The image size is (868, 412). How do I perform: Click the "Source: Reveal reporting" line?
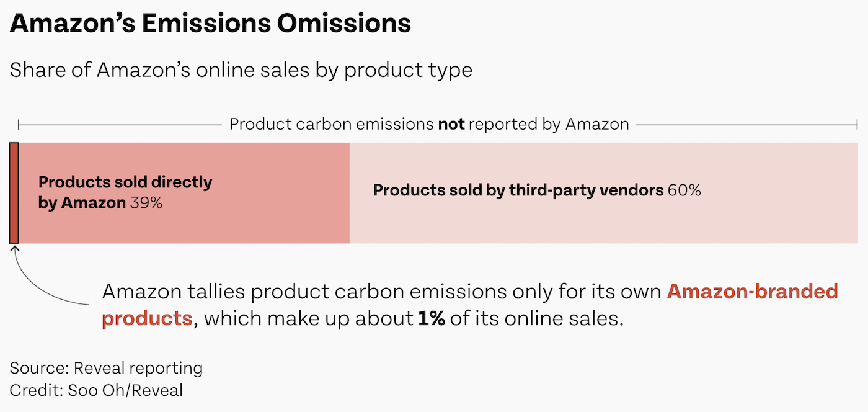(x=106, y=368)
